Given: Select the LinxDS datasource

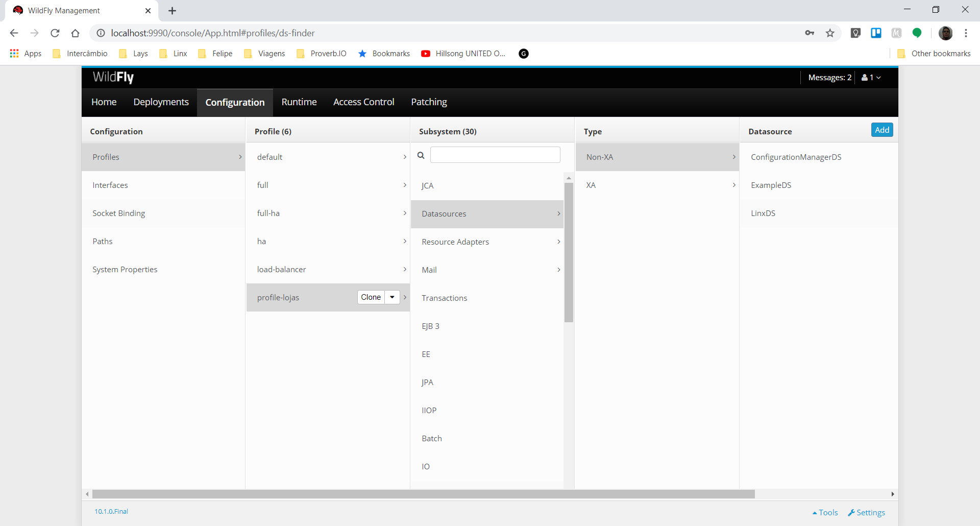Looking at the screenshot, I should pos(819,213).
